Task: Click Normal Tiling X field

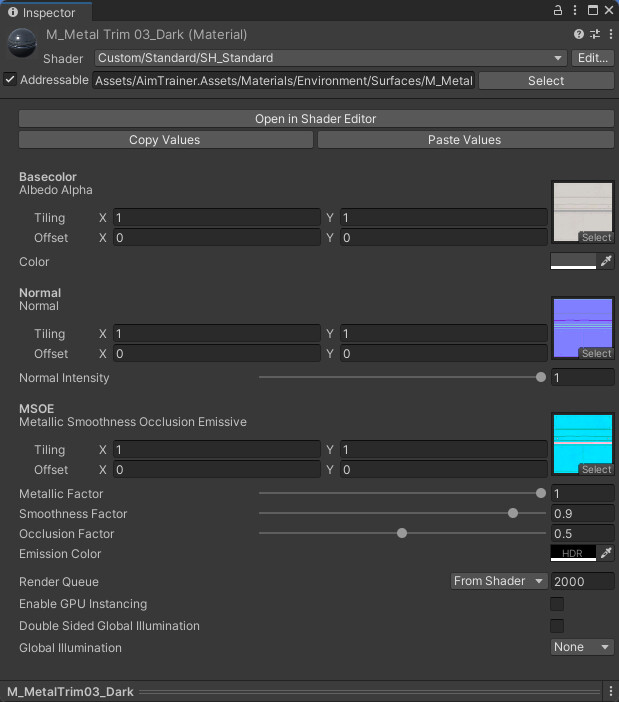Action: click(217, 334)
